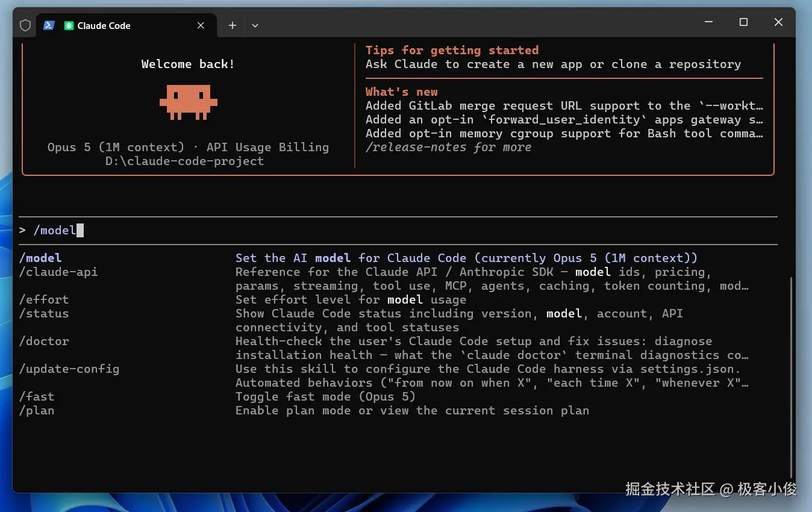Click the "Set effort level for model usage" description
Image resolution: width=812 pixels, height=512 pixels.
(x=351, y=299)
